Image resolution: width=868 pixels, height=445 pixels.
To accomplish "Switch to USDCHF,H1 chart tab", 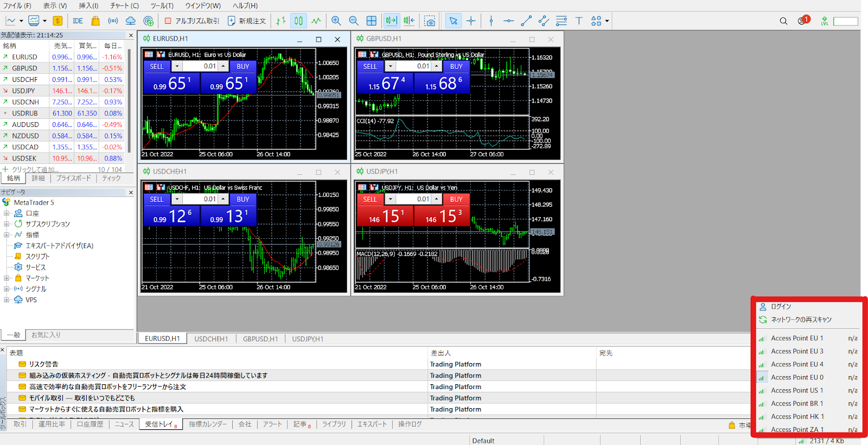I will 211,339.
